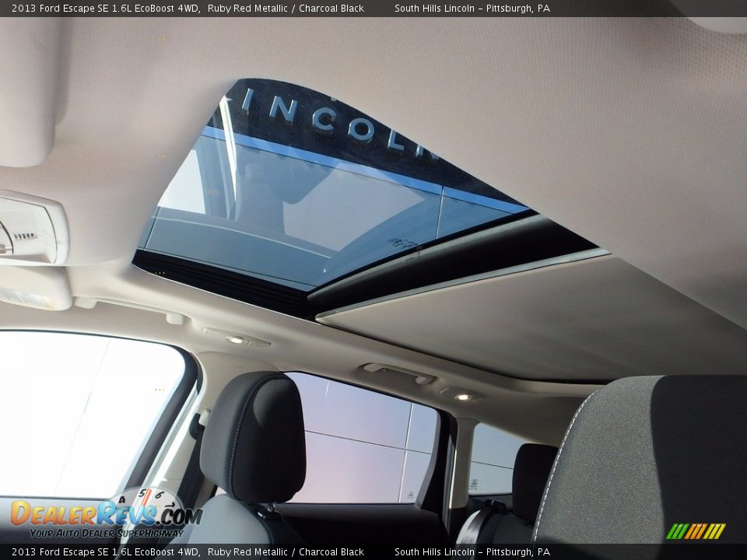The width and height of the screenshot is (747, 560).
Task: Open top 'South Hills Lincoln – Pittsburgh, PA' text
Action: [x=472, y=9]
